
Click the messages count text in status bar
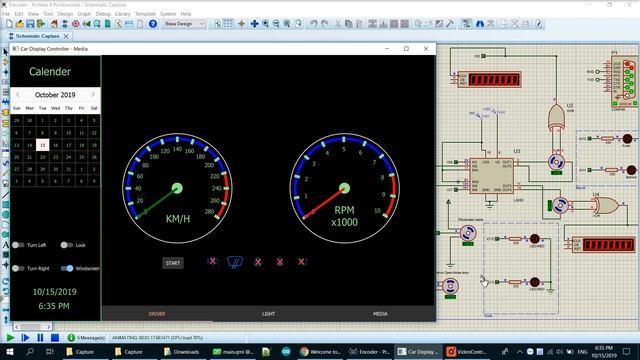click(91, 338)
